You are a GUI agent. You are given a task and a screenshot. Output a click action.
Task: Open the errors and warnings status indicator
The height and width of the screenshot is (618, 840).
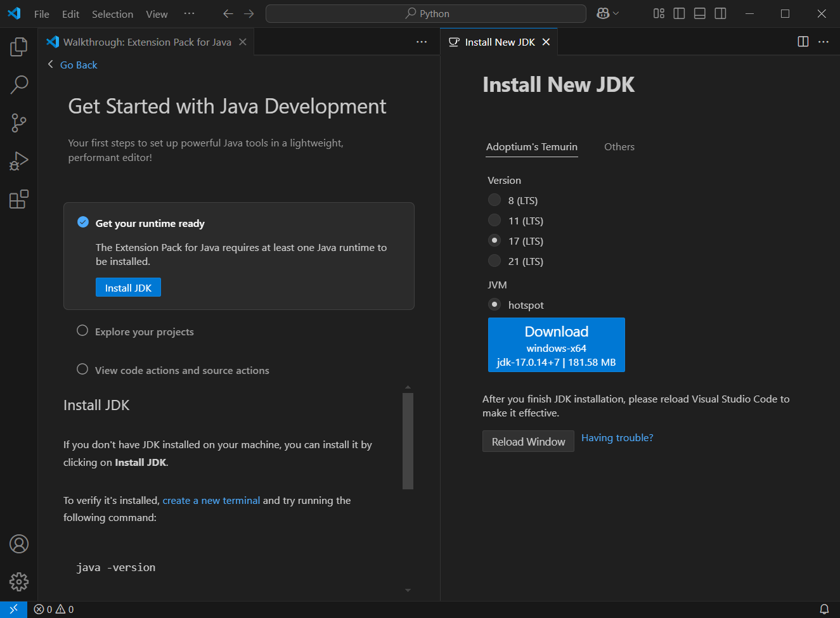pos(54,609)
